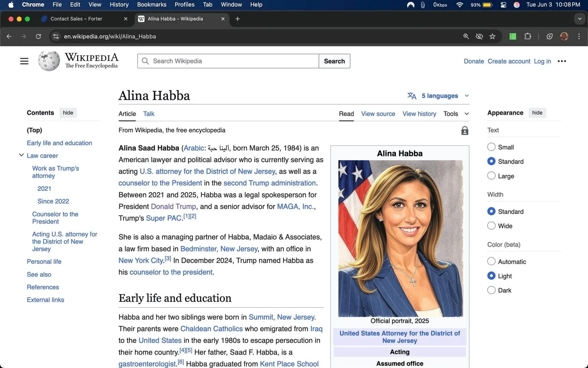Open the 5 languages dropdown
Viewport: 588px width, 368px height.
pos(439,96)
